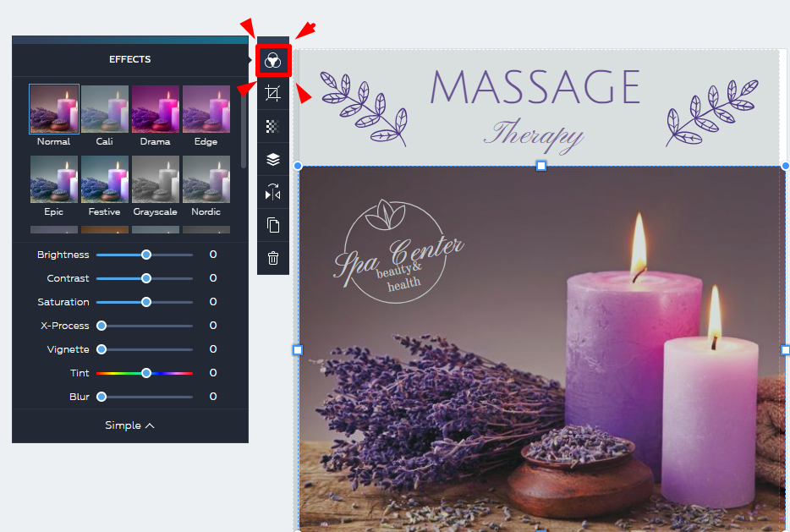
Task: Open the transparency checkerboard tool
Action: pos(272,126)
